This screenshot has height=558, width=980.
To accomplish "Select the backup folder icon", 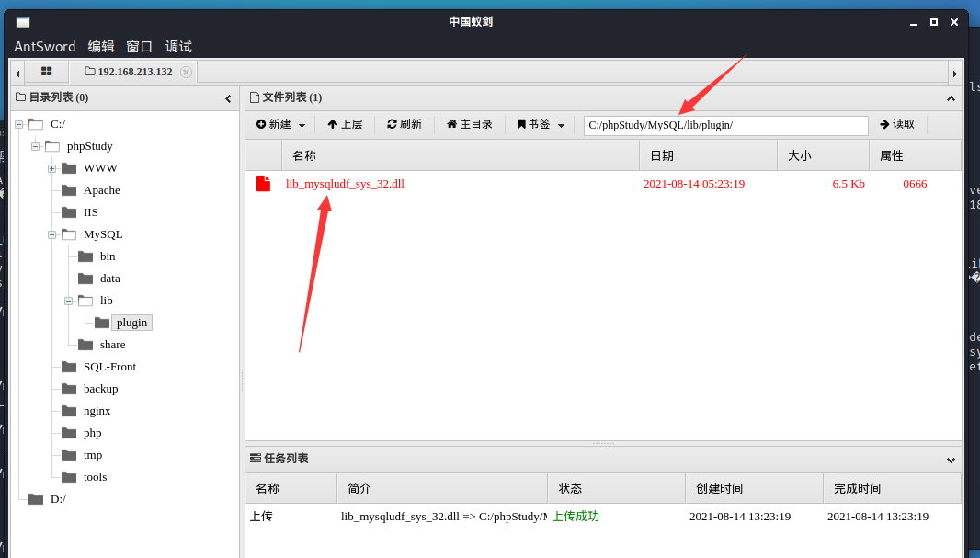I will pyautogui.click(x=69, y=389).
